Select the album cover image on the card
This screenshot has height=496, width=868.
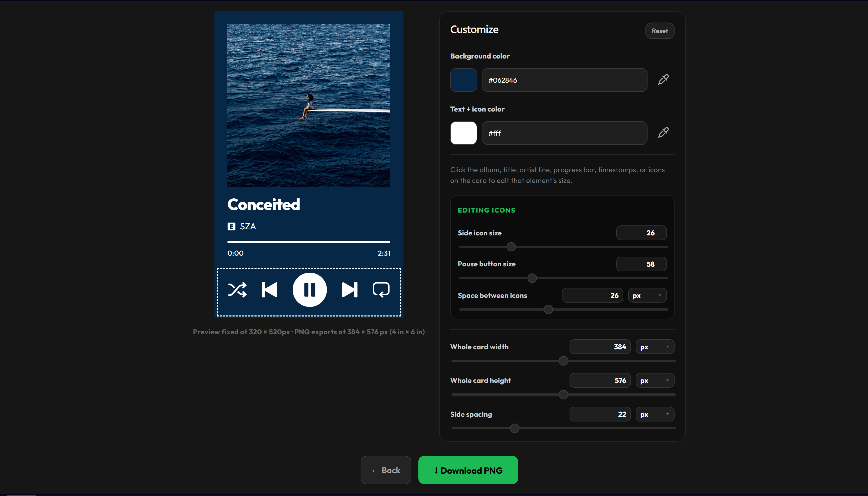coord(309,105)
